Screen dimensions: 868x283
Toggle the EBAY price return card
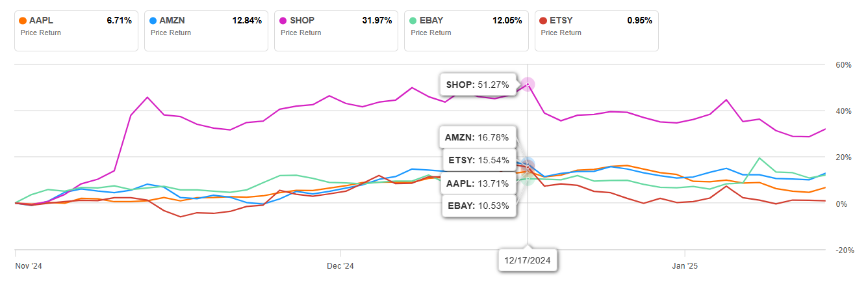[466, 31]
